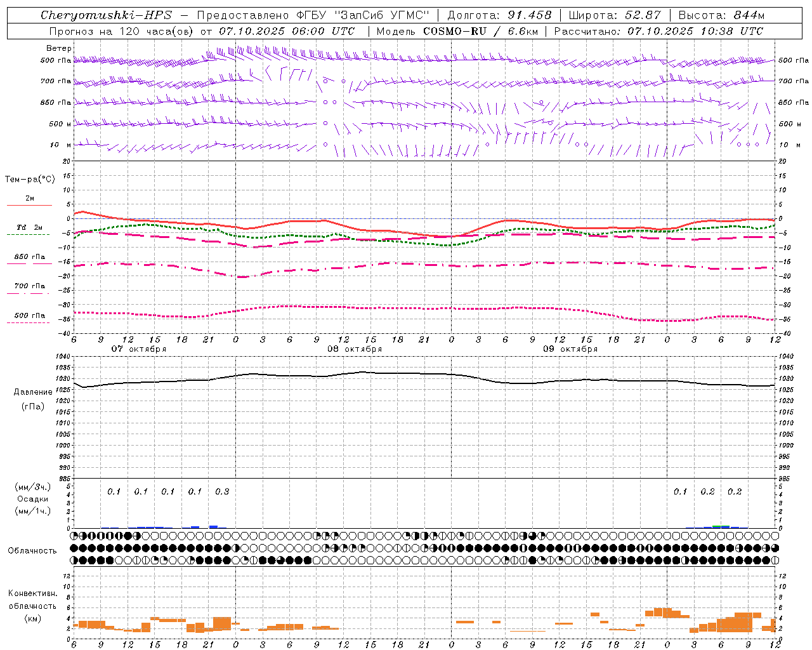Click the '(мм/1ч.)' precipitation unit label
The image size is (812, 650).
click(x=33, y=511)
